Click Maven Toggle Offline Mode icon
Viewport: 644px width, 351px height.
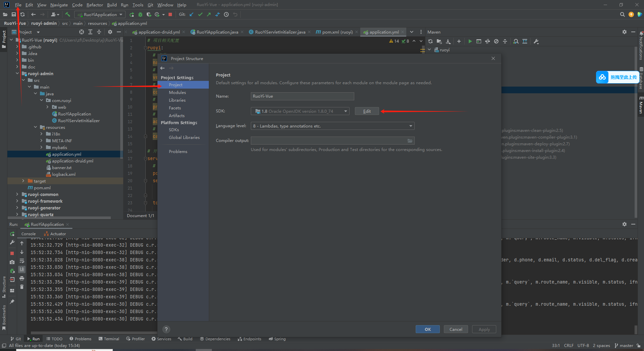(x=488, y=41)
